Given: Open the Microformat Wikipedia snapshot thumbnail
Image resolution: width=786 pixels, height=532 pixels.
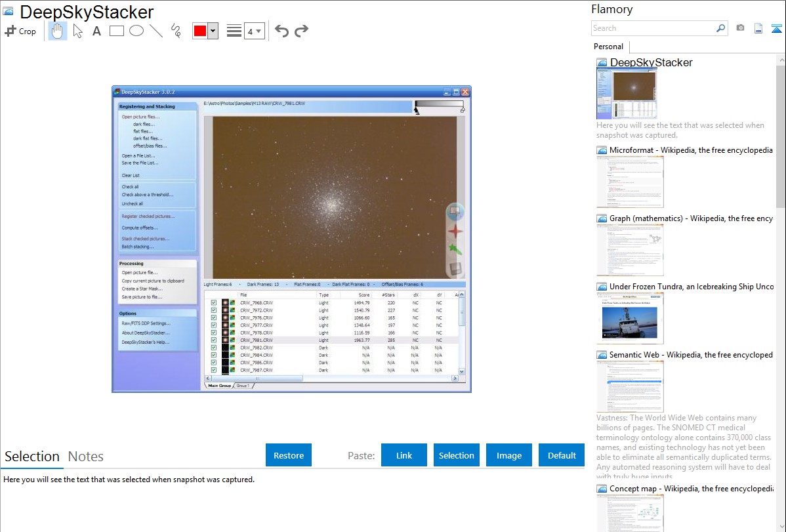Looking at the screenshot, I should (x=630, y=182).
